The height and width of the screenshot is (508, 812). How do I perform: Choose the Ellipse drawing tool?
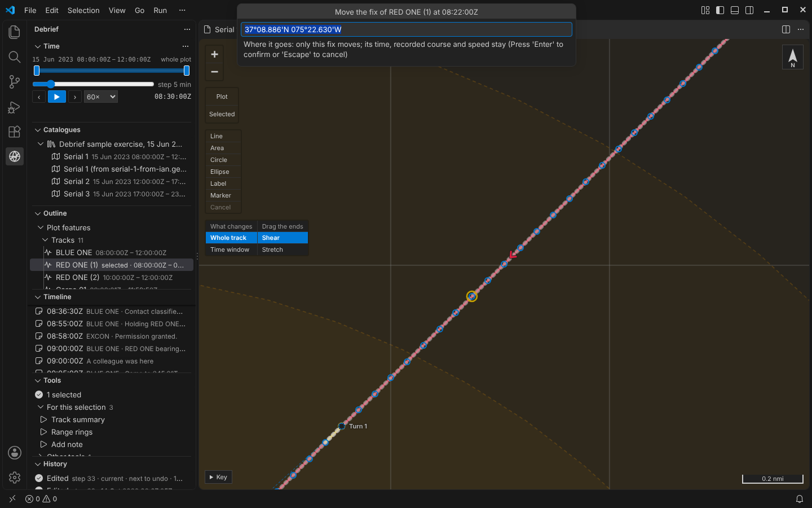[x=223, y=172]
